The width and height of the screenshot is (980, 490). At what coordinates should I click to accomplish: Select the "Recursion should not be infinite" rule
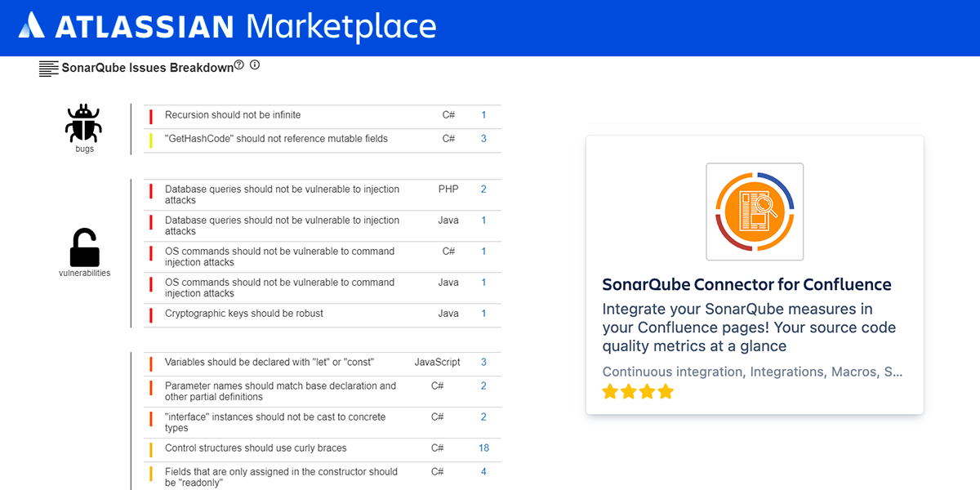[x=233, y=115]
